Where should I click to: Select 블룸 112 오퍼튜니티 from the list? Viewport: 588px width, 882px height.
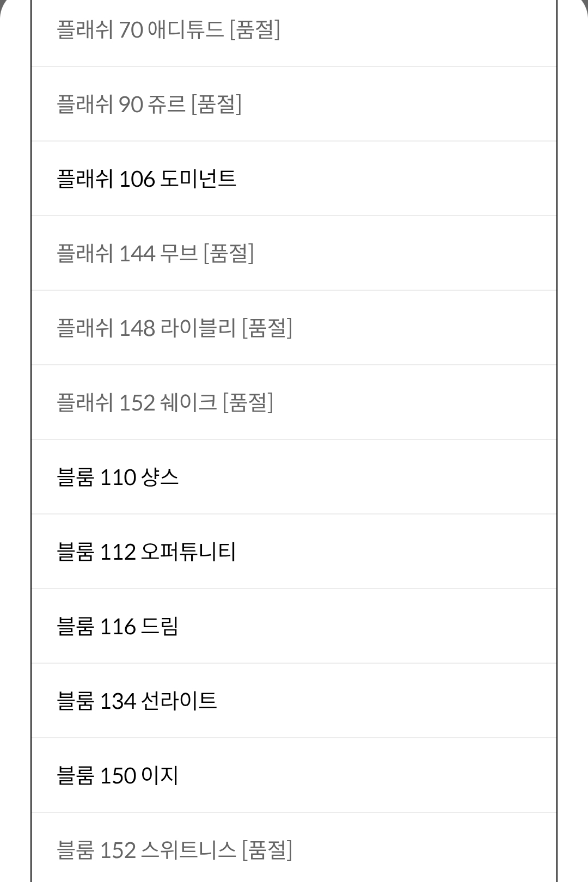point(146,552)
